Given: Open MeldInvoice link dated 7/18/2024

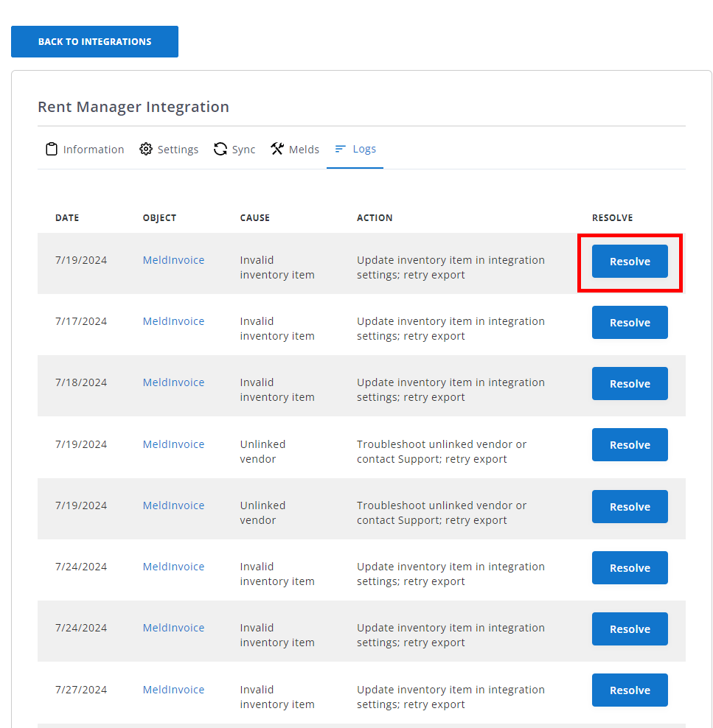Looking at the screenshot, I should pyautogui.click(x=173, y=382).
